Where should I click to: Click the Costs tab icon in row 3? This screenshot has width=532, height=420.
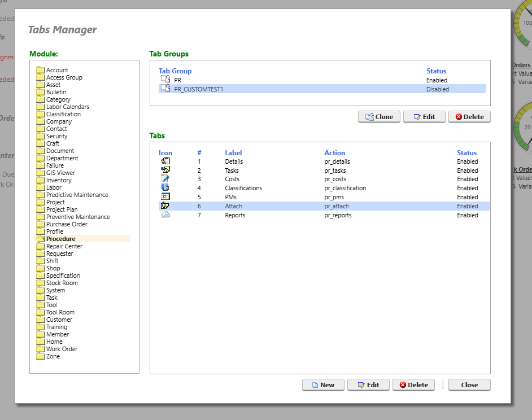165,178
